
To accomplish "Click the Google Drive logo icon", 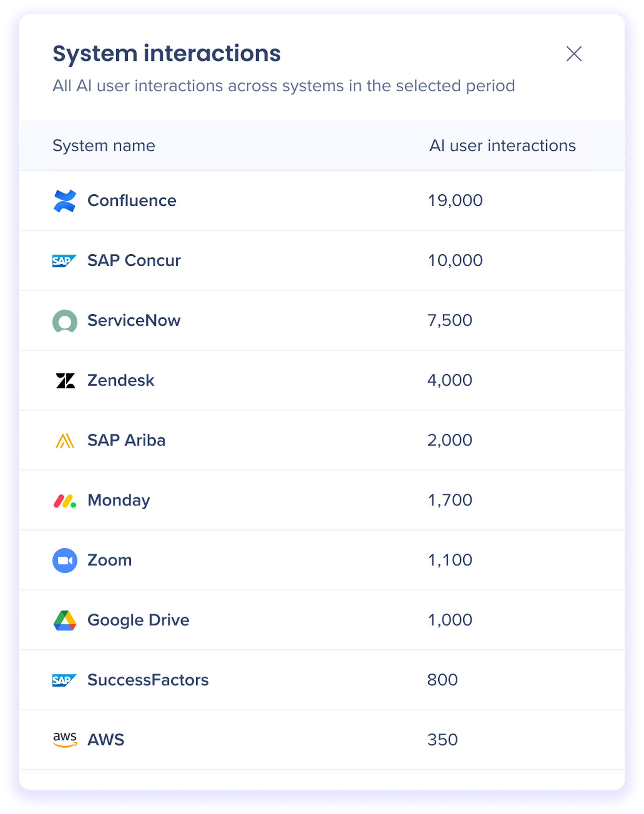I will [x=65, y=620].
